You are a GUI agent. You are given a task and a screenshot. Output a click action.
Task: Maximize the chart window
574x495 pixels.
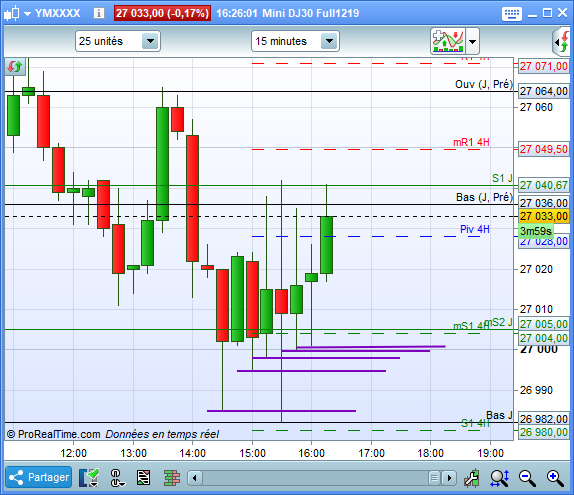coord(547,13)
